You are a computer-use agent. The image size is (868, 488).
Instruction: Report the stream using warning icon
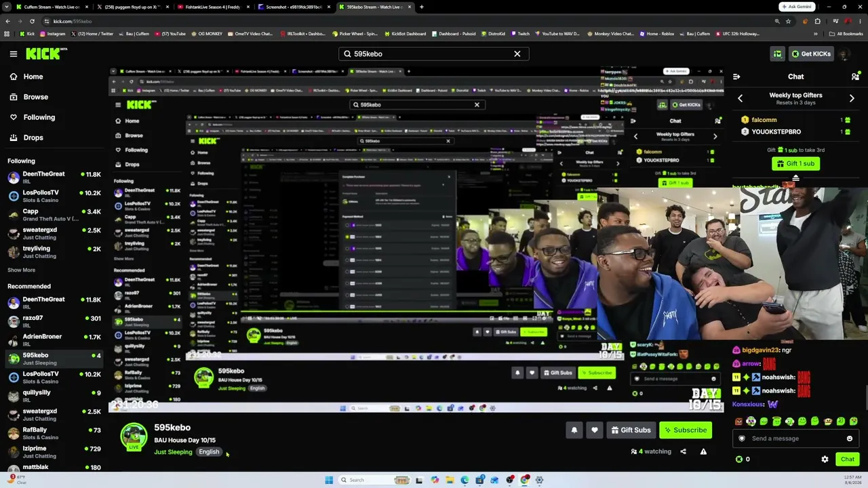[703, 451]
